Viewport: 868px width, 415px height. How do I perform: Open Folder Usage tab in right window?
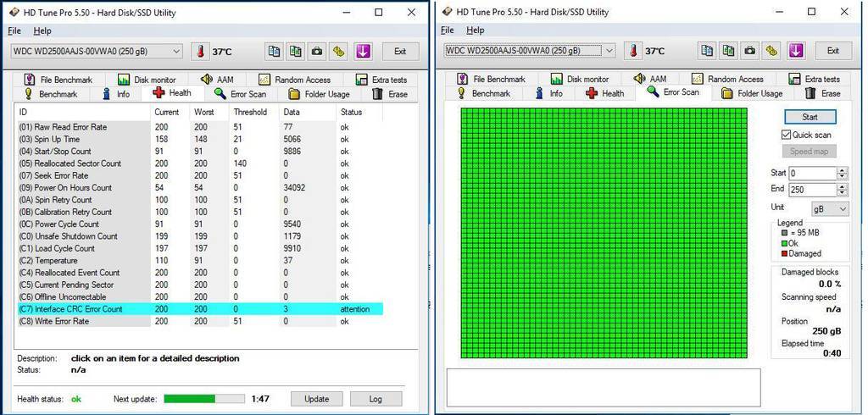pyautogui.click(x=753, y=93)
